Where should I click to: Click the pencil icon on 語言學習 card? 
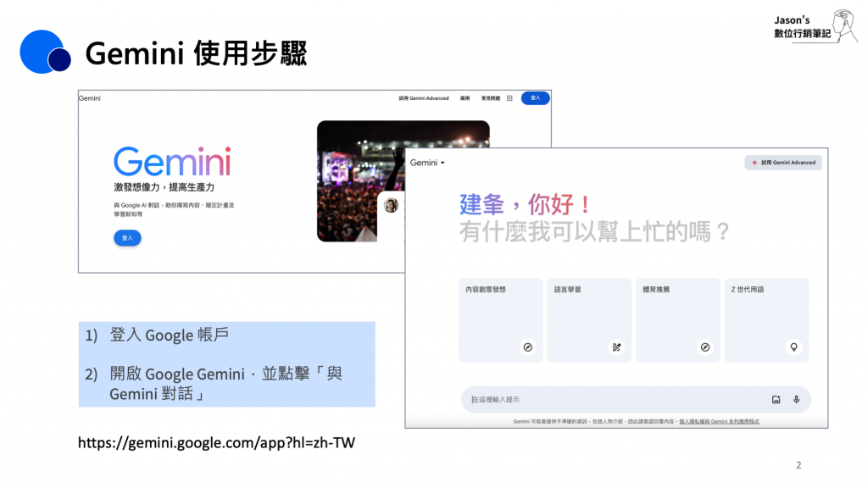click(616, 347)
